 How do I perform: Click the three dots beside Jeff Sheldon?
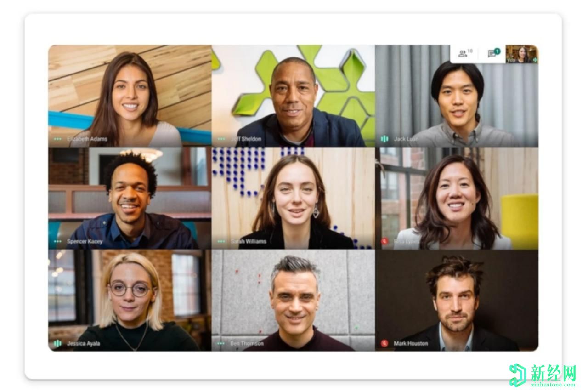221,139
